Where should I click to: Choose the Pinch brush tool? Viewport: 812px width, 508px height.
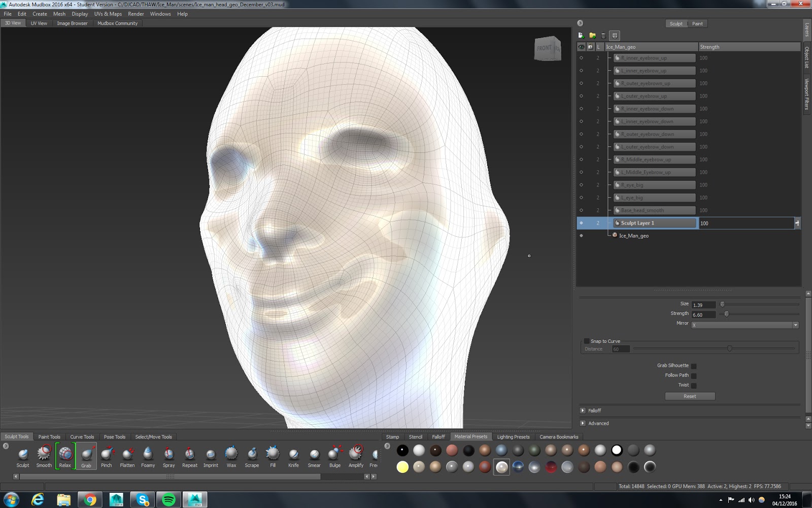[107, 454]
